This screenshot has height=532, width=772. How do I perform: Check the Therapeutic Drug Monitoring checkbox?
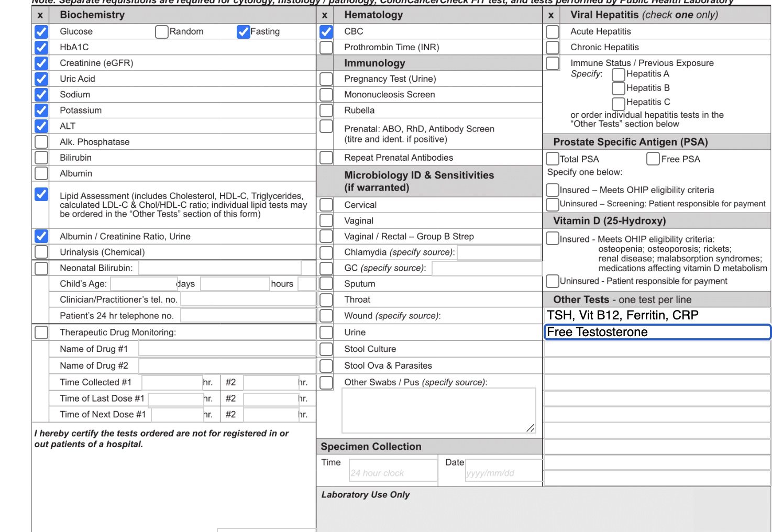[x=41, y=332]
